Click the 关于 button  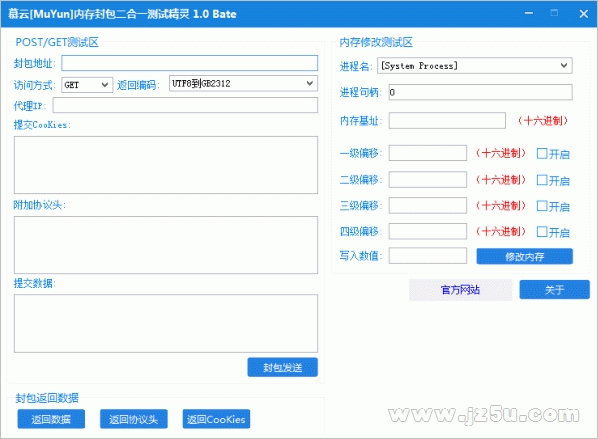[x=555, y=290]
